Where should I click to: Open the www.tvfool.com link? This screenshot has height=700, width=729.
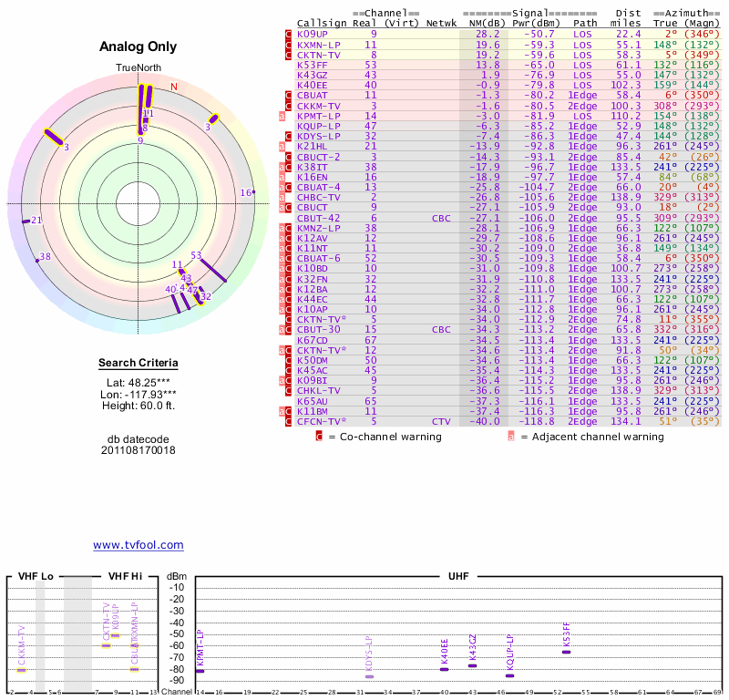click(x=138, y=545)
